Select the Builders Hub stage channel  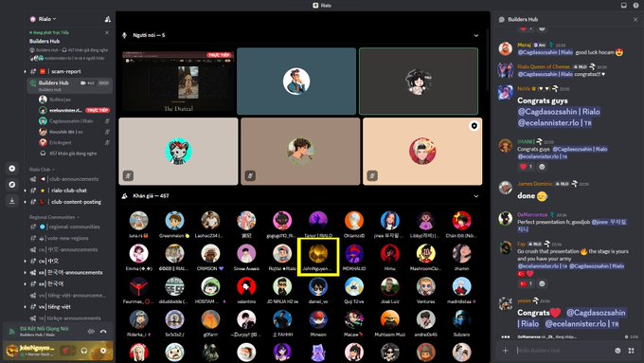[70, 85]
